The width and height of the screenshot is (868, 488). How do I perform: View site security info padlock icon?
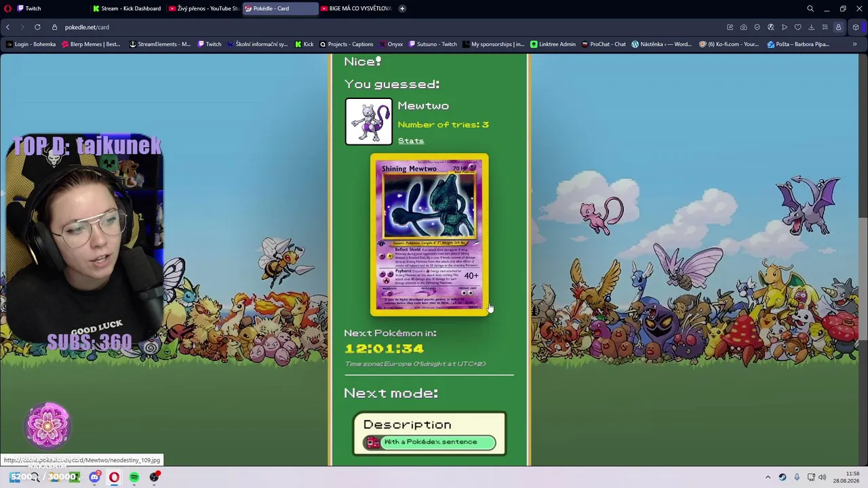pos(55,27)
